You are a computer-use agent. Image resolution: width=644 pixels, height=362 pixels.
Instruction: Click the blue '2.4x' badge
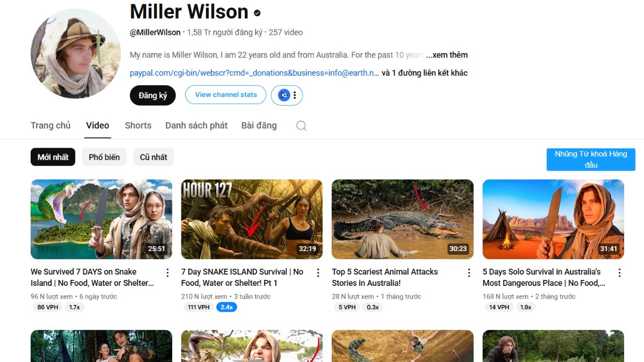(x=226, y=307)
